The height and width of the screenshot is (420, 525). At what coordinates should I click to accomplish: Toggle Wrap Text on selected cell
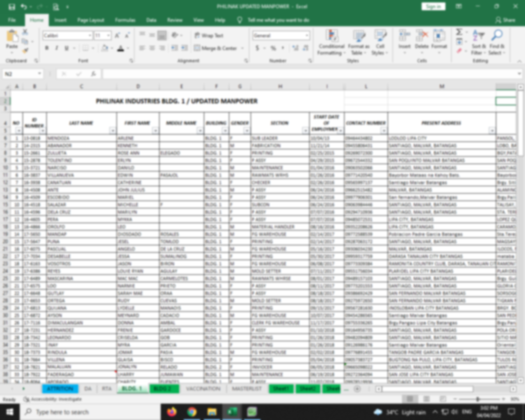click(209, 36)
